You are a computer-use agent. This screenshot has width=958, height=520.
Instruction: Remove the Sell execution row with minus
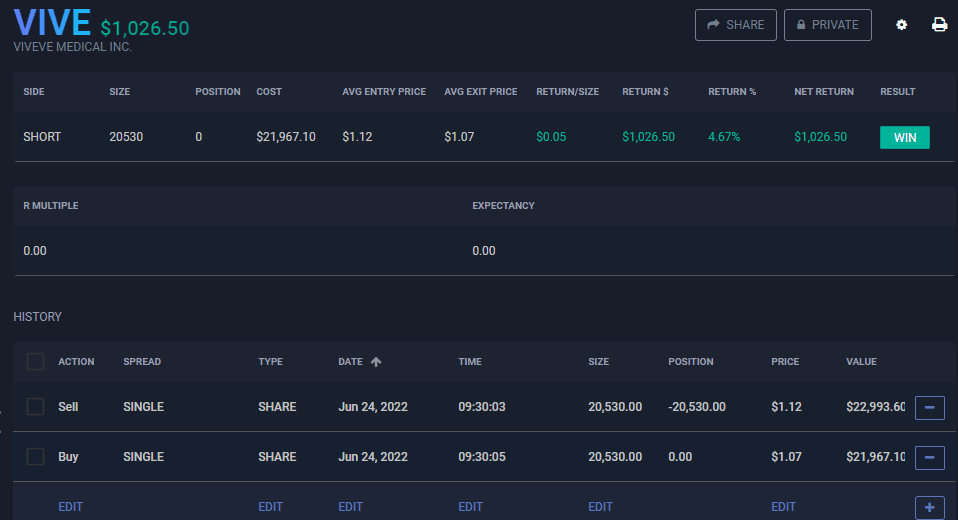[929, 407]
